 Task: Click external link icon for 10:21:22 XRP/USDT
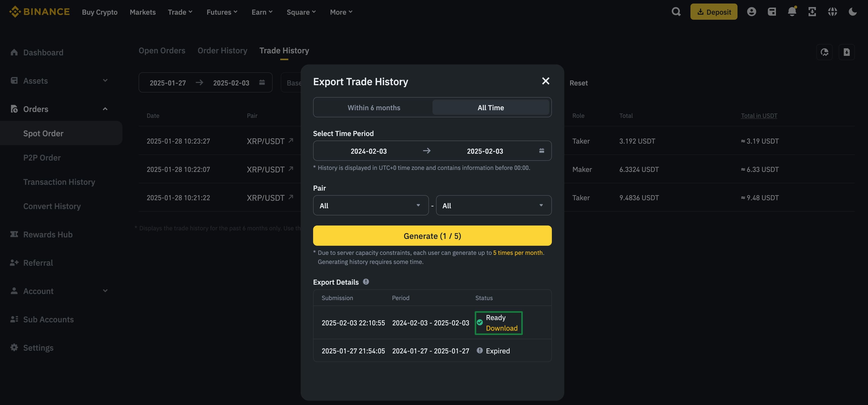[291, 197]
